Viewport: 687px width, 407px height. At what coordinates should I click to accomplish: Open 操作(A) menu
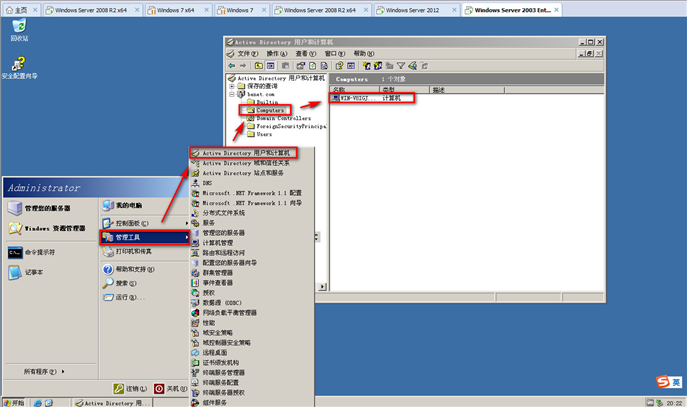pyautogui.click(x=277, y=53)
